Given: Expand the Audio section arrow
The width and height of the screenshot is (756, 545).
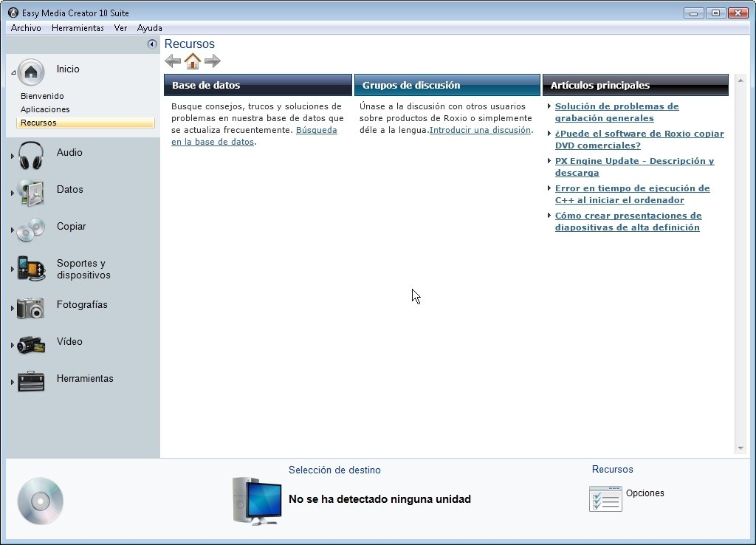Looking at the screenshot, I should tap(12, 156).
